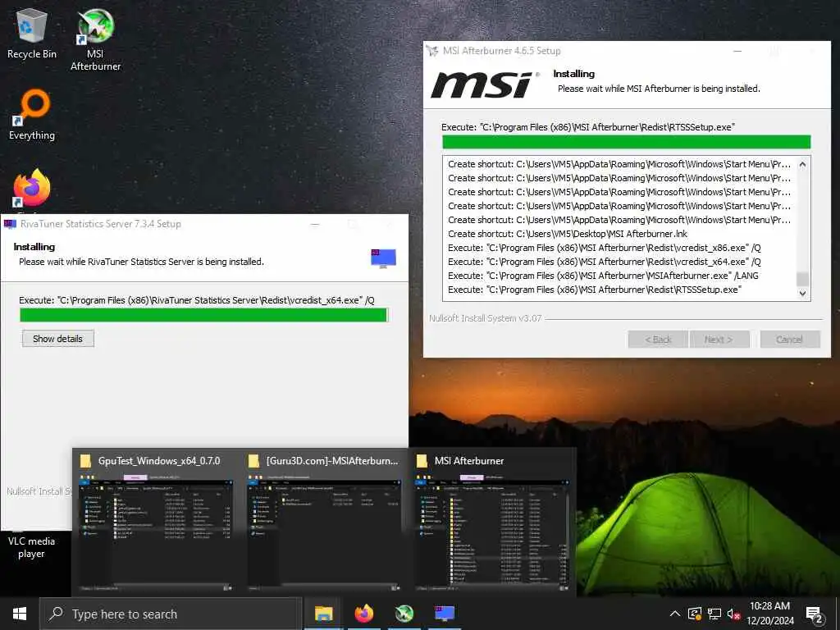840x630 pixels.
Task: Click the monitor icon in RivaTuner setup header
Action: click(383, 258)
